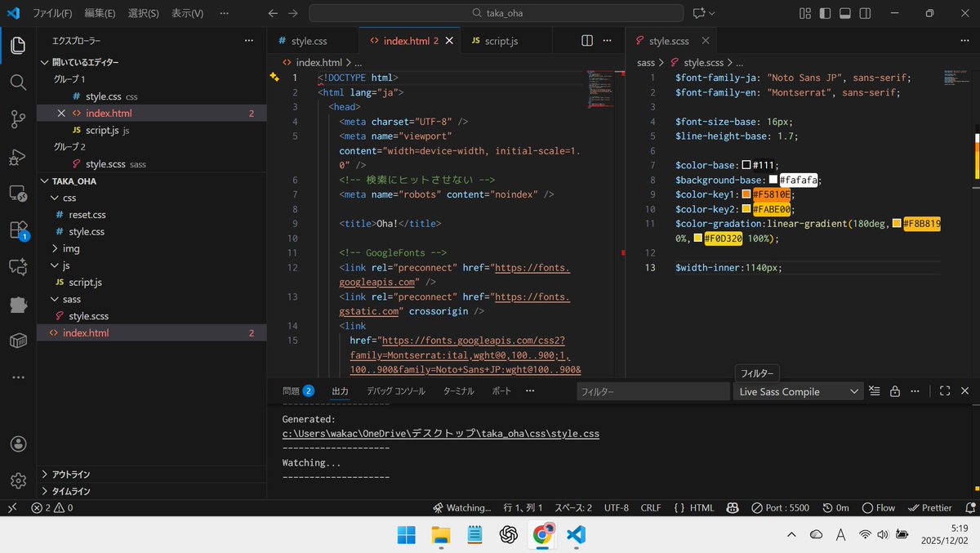The height and width of the screenshot is (553, 980).
Task: Click the #F5810E color swatch
Action: pos(746,194)
